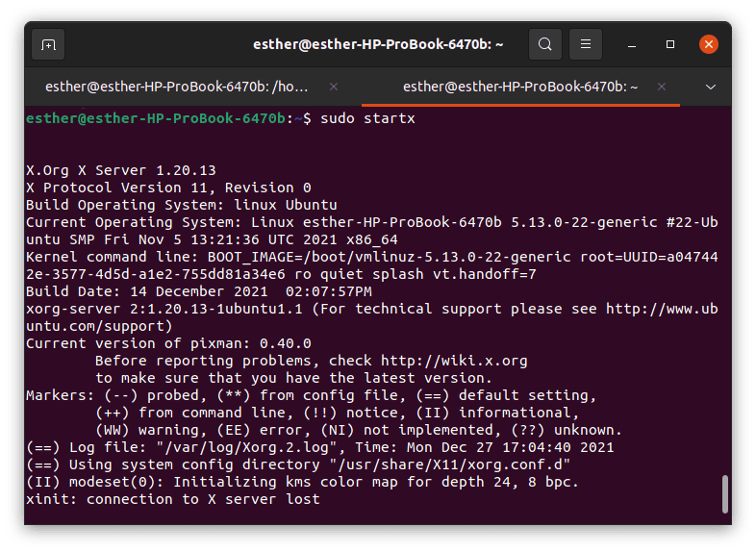Switch to the first tab ending /ho…
The image size is (756, 552).
pyautogui.click(x=176, y=87)
